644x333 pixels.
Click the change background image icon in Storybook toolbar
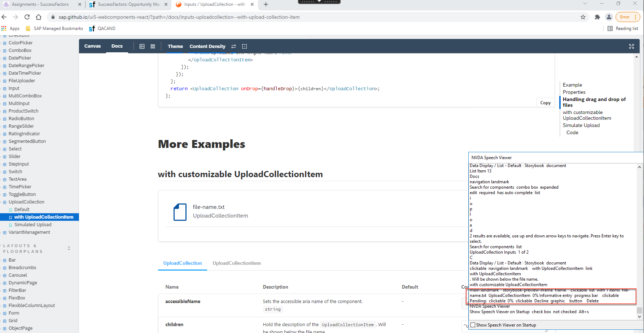coord(142,46)
